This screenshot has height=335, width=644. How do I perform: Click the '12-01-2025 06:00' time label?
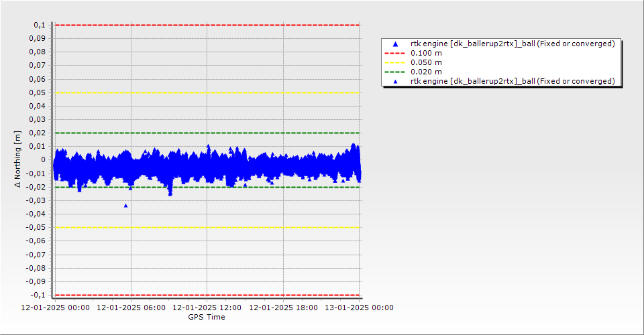(131, 308)
